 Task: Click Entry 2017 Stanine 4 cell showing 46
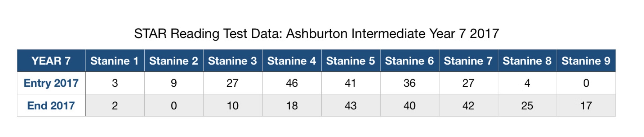pos(292,83)
